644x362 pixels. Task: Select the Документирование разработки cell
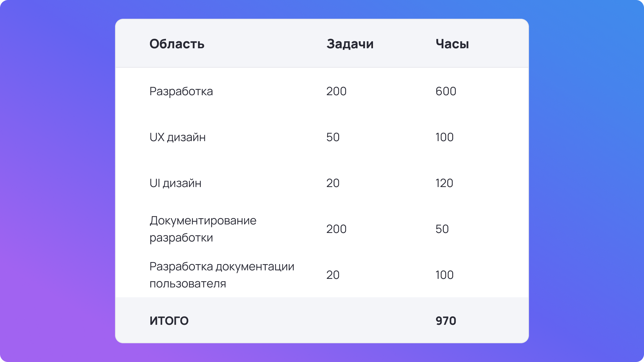coord(203,229)
